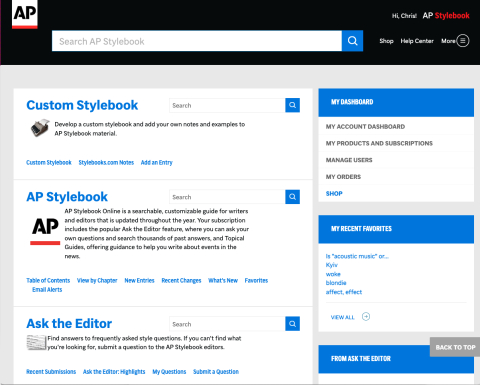The height and width of the screenshot is (385, 480).
Task: Click the paper icon under Ask the Editor
Action: [36, 342]
